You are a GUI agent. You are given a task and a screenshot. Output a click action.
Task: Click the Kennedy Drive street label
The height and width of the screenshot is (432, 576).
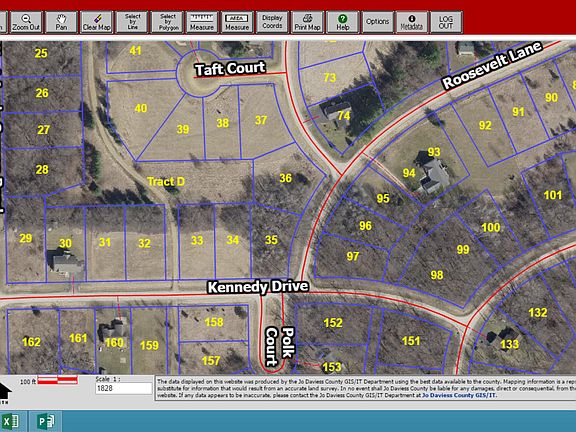(x=258, y=287)
